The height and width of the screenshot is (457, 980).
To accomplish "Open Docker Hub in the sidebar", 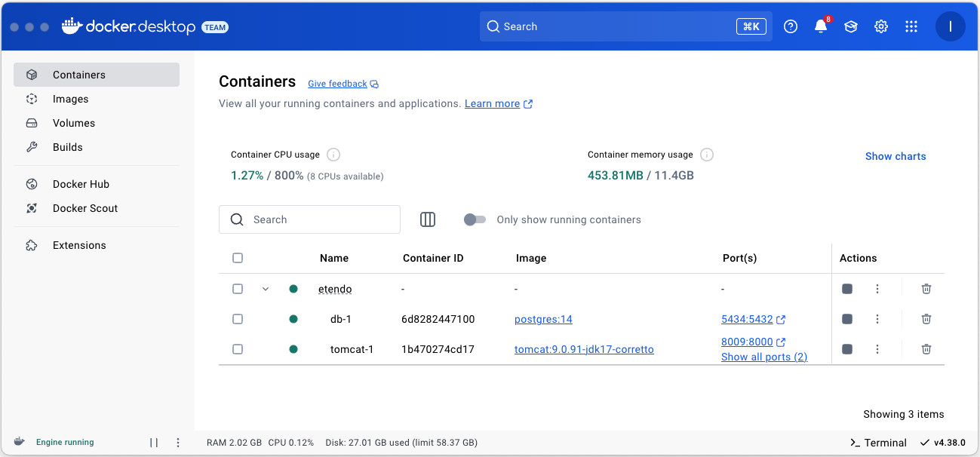I will [x=97, y=184].
